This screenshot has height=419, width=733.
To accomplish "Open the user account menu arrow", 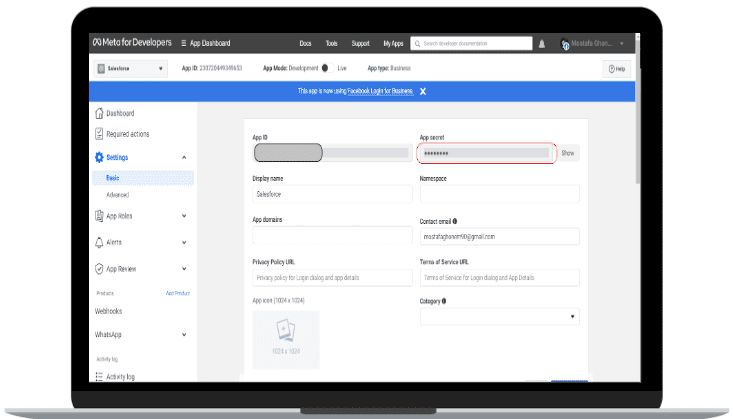I will (622, 43).
